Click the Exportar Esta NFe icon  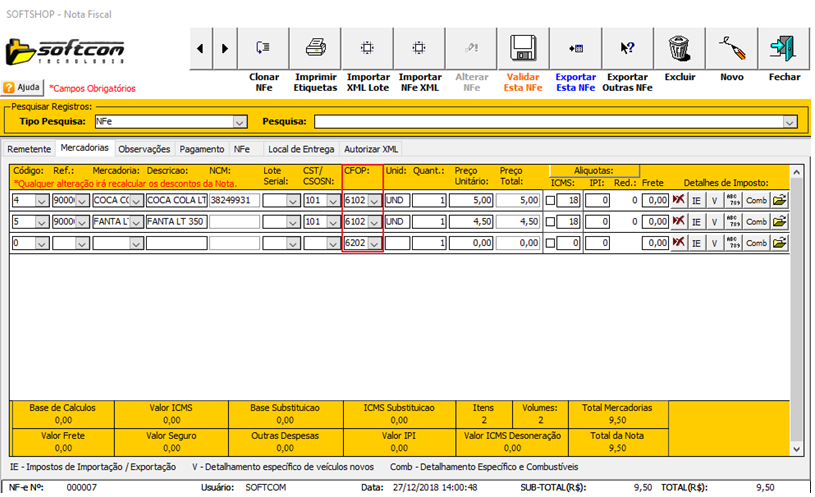tap(576, 47)
